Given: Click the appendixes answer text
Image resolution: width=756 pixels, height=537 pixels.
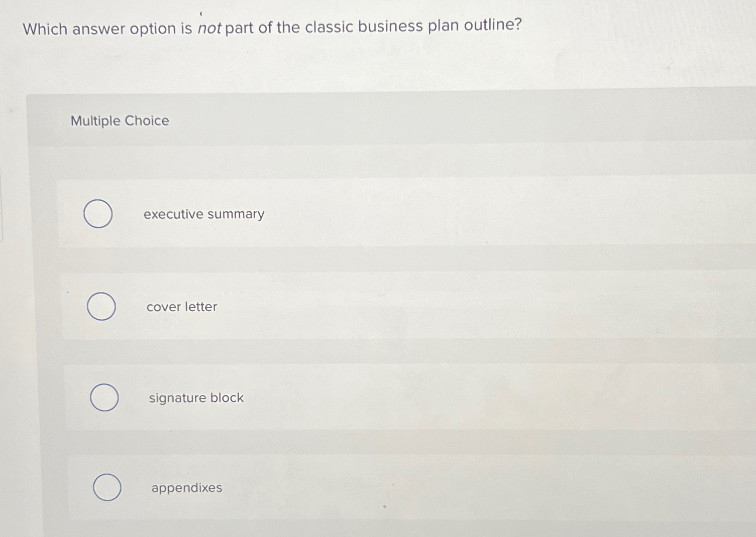Looking at the screenshot, I should tap(186, 488).
